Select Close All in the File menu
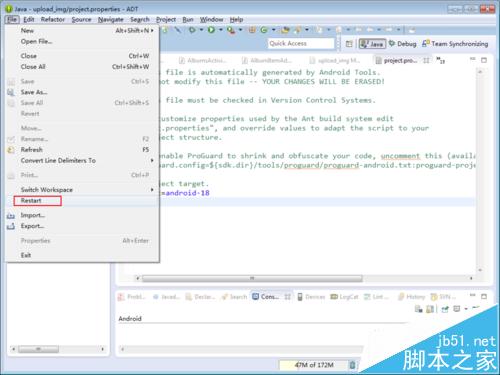This screenshot has height=375, width=500. click(82, 67)
